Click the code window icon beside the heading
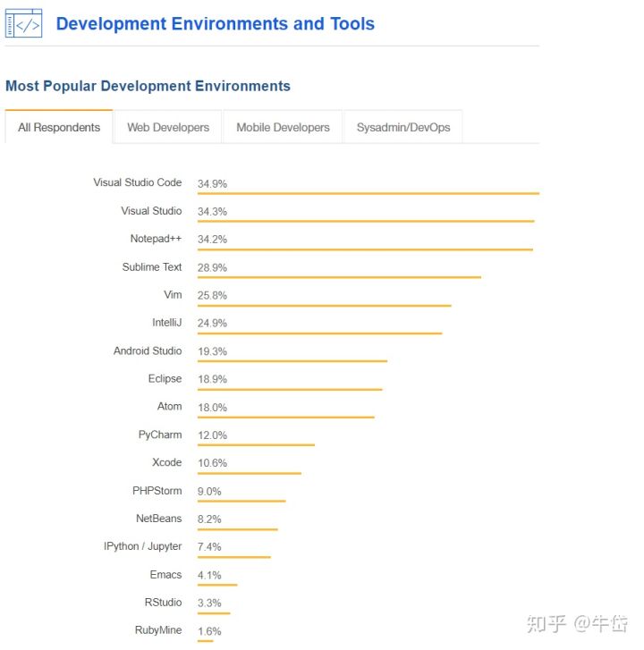The image size is (644, 650). 23,24
